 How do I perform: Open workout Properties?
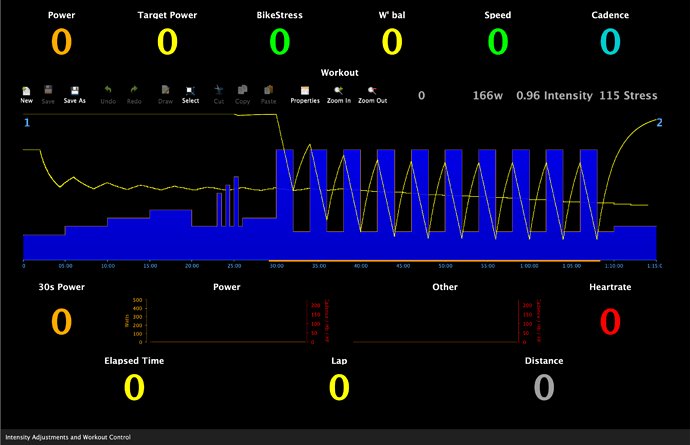click(x=305, y=91)
